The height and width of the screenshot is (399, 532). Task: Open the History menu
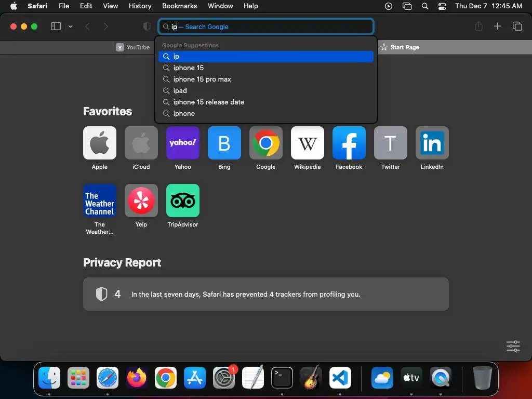tap(140, 6)
